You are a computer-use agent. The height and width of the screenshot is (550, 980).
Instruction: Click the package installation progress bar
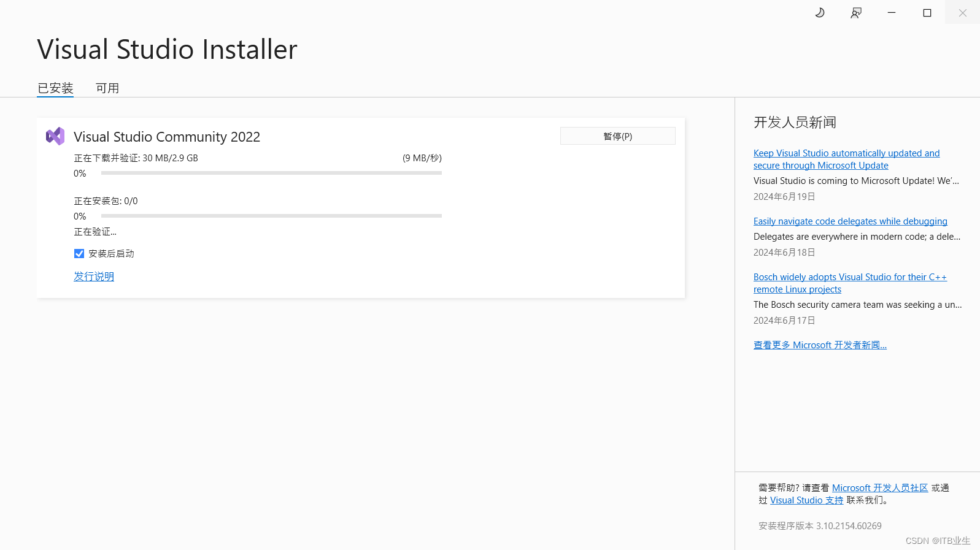[x=271, y=216]
